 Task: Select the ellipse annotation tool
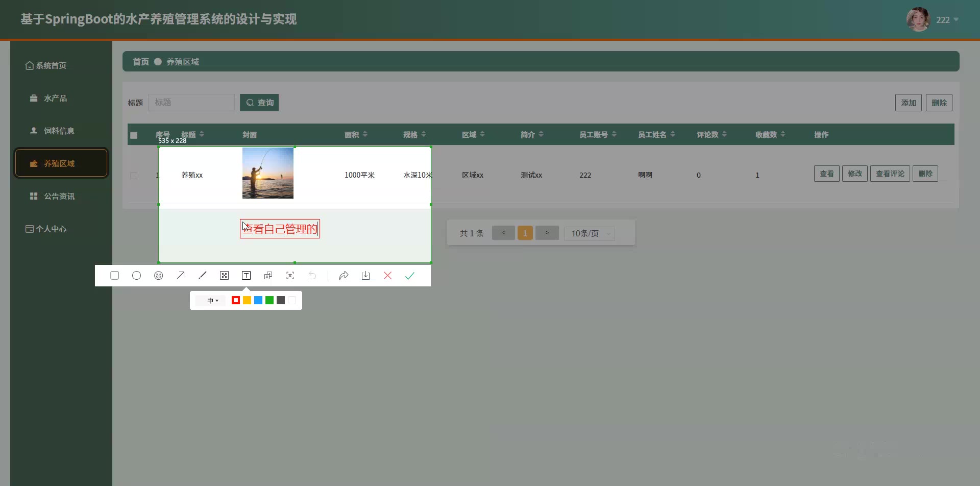[136, 276]
